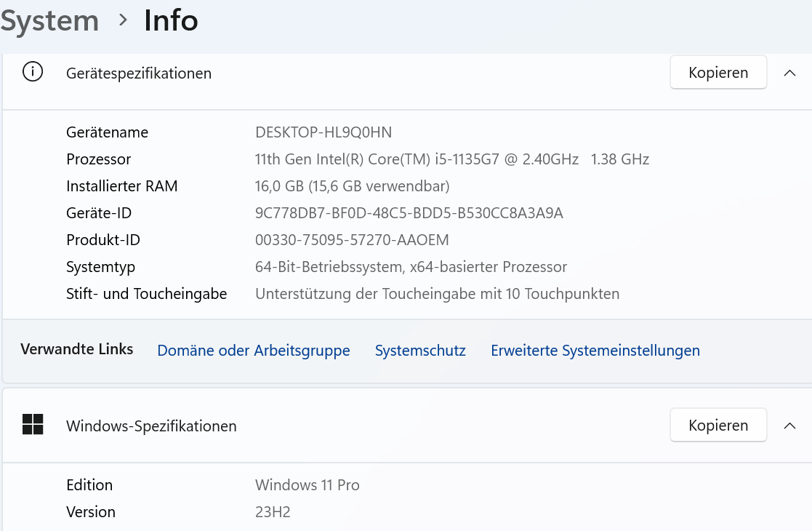Click the Version label
The height and width of the screenshot is (531, 812).
click(91, 512)
